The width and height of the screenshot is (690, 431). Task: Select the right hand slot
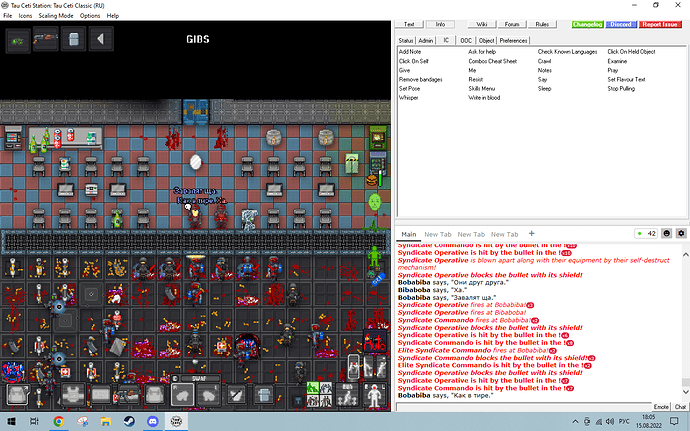coord(183,395)
